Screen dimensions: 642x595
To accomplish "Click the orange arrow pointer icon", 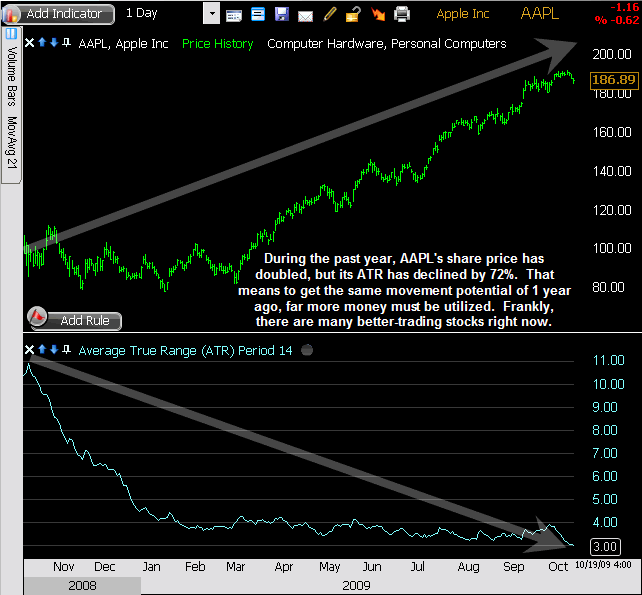I will pos(378,14).
